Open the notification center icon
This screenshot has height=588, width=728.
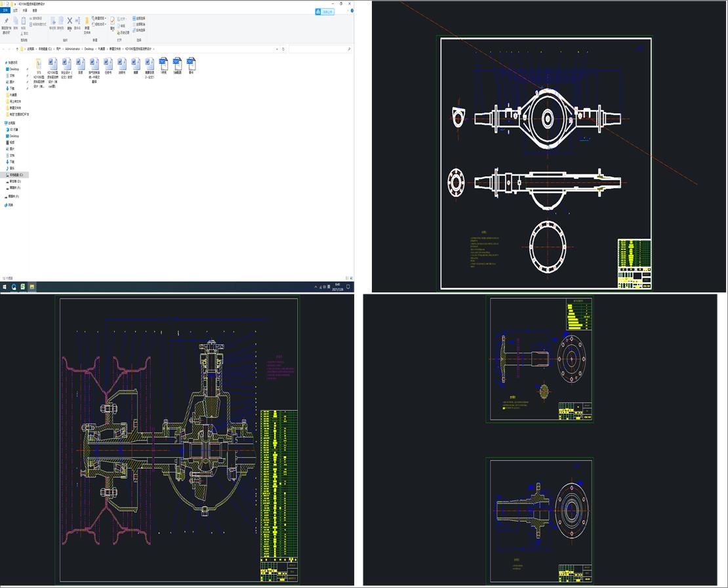pyautogui.click(x=348, y=287)
